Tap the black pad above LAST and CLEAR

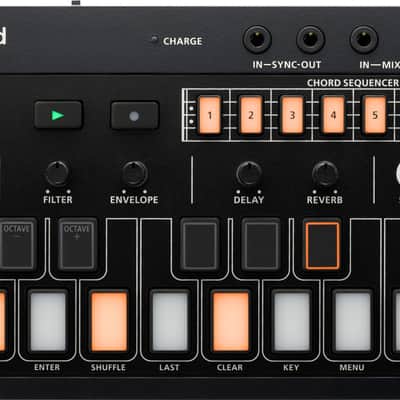[200, 245]
